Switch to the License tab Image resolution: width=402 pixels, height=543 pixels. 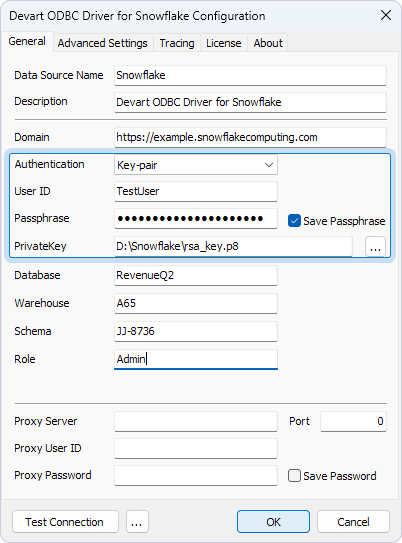point(224,43)
